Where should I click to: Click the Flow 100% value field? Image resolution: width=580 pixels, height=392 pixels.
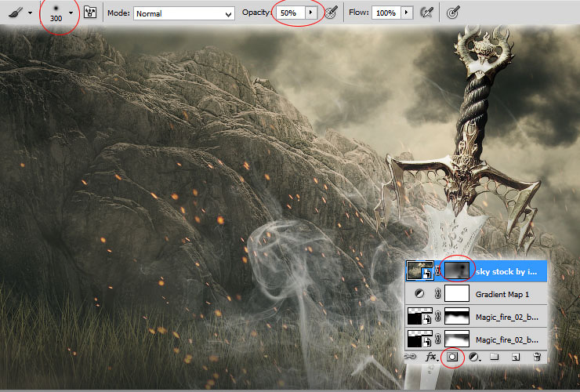point(386,13)
